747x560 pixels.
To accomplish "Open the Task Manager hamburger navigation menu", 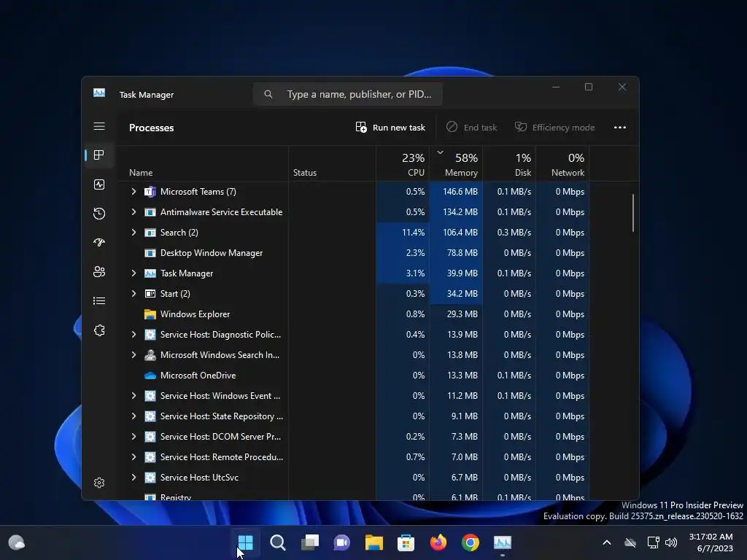I will tap(99, 126).
